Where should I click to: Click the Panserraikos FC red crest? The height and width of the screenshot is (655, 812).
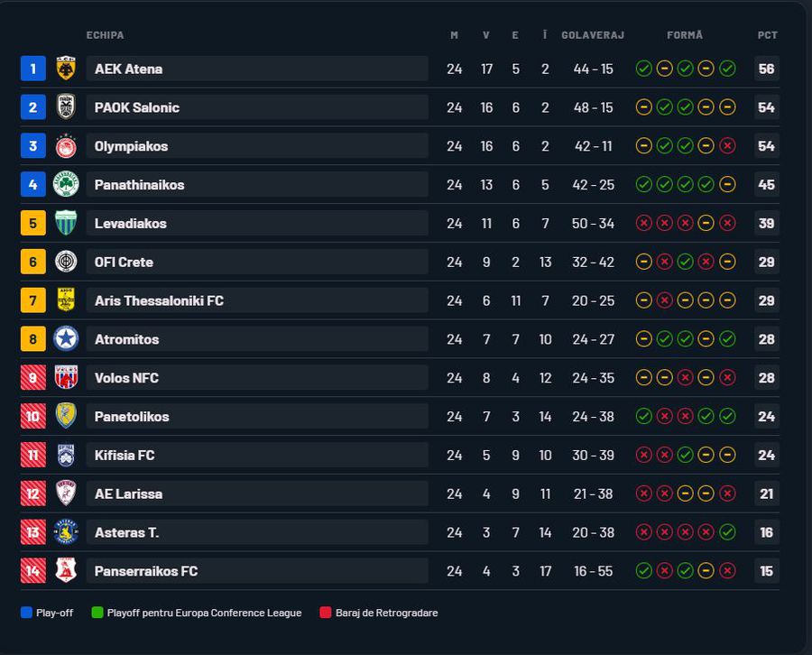pos(66,571)
